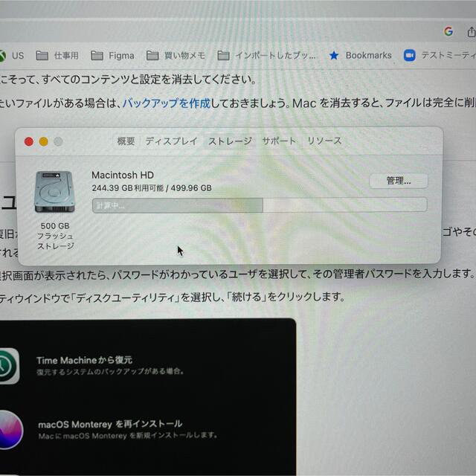This screenshot has width=476, height=476.
Task: Open the Figma bookmarks folder
Action: click(112, 56)
